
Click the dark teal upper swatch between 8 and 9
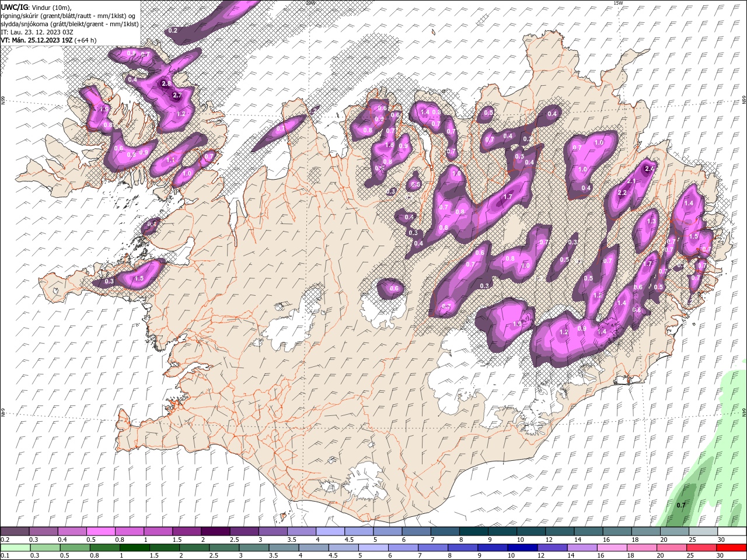point(473,531)
